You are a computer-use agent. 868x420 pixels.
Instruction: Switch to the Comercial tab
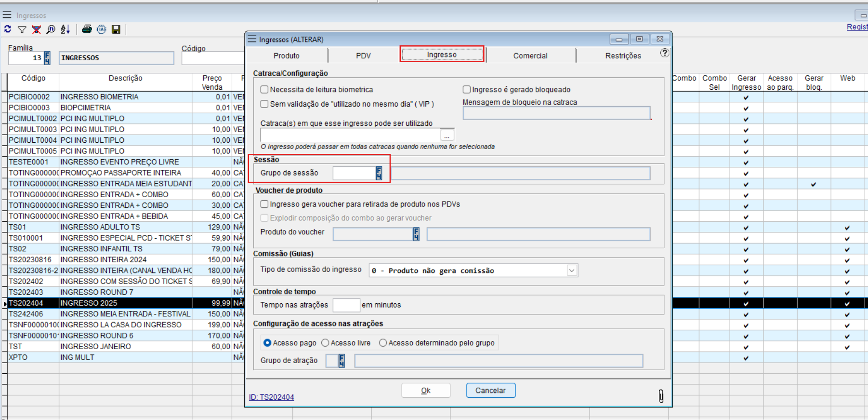pyautogui.click(x=530, y=56)
